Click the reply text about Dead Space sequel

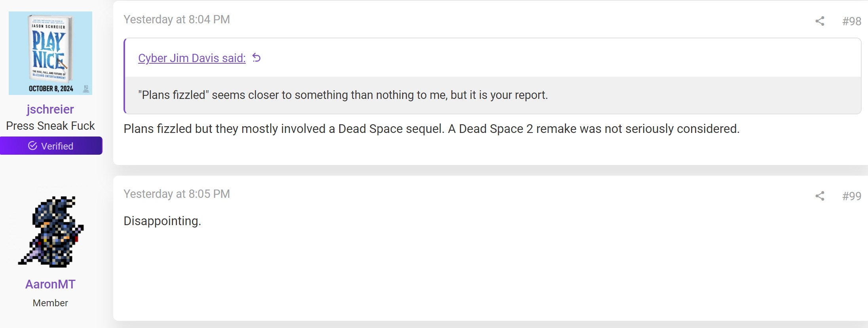point(431,129)
